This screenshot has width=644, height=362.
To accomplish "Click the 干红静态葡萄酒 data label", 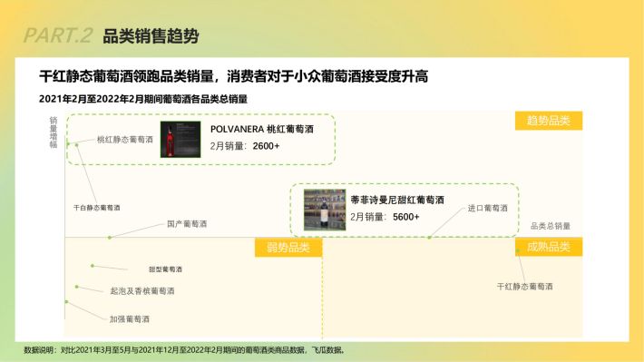I will (525, 287).
